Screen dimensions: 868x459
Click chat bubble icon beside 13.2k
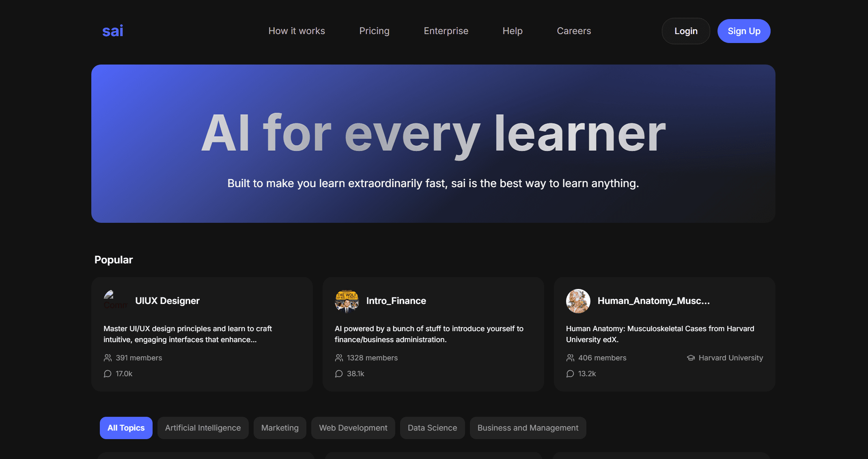tap(570, 374)
